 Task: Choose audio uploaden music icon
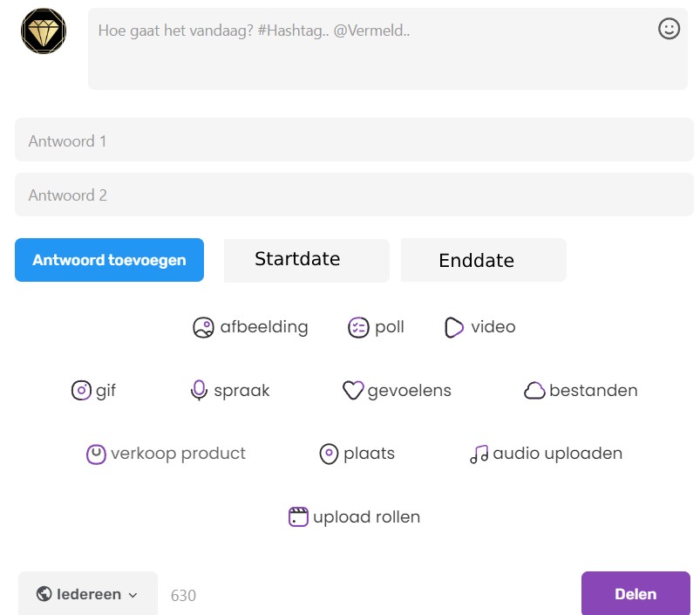479,454
